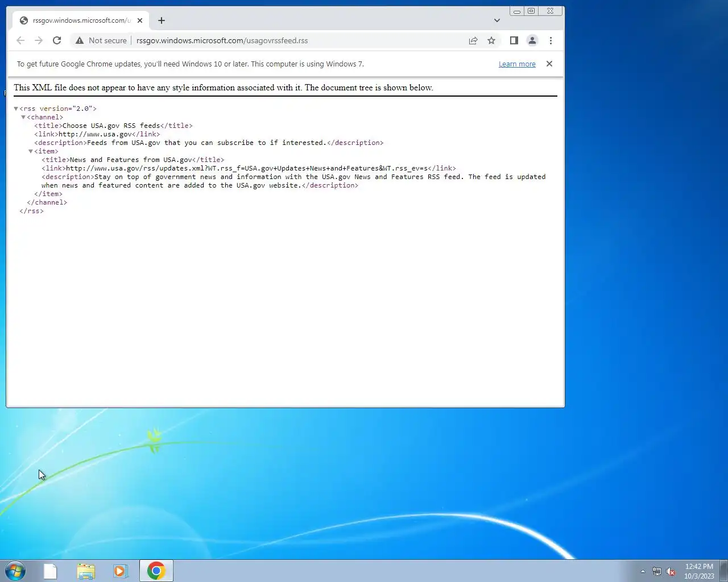Click the closing </channel> tag

(x=47, y=202)
